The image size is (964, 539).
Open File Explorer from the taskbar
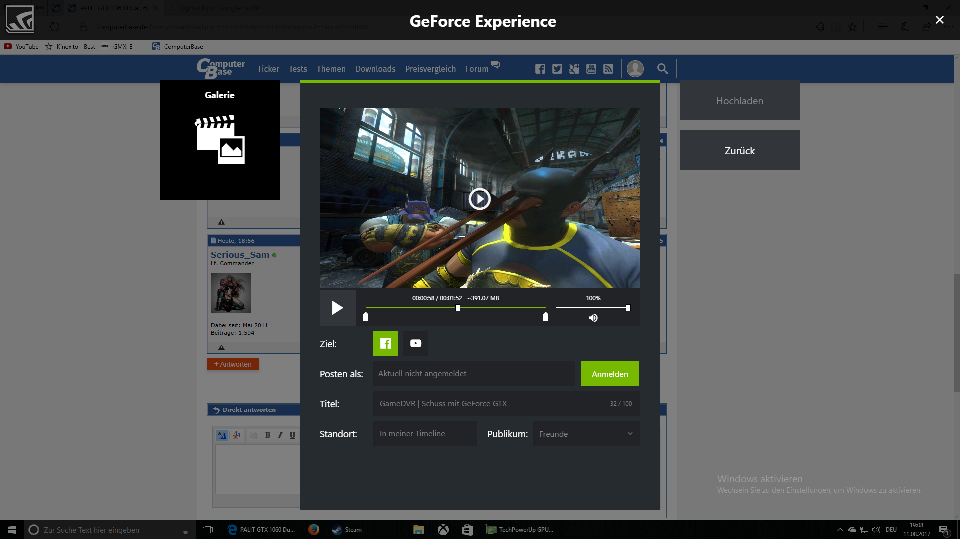point(419,529)
